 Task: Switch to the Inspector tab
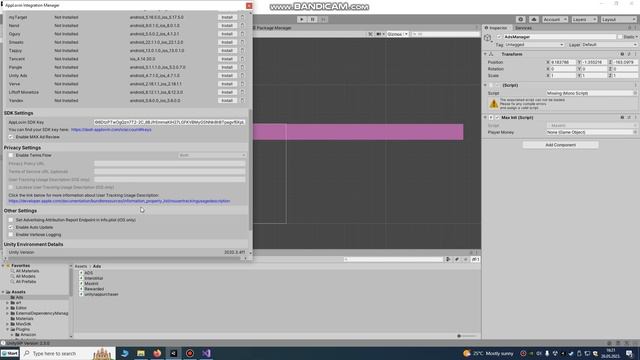496,28
